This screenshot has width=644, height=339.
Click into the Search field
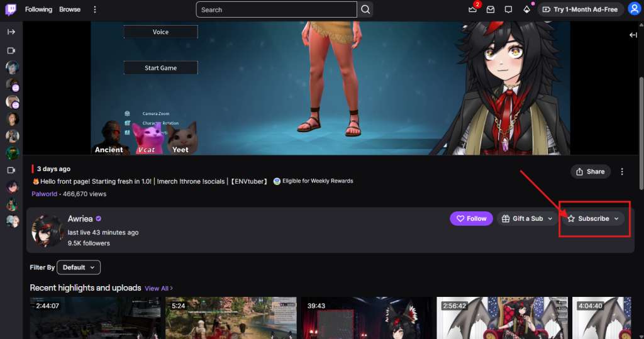pyautogui.click(x=277, y=9)
